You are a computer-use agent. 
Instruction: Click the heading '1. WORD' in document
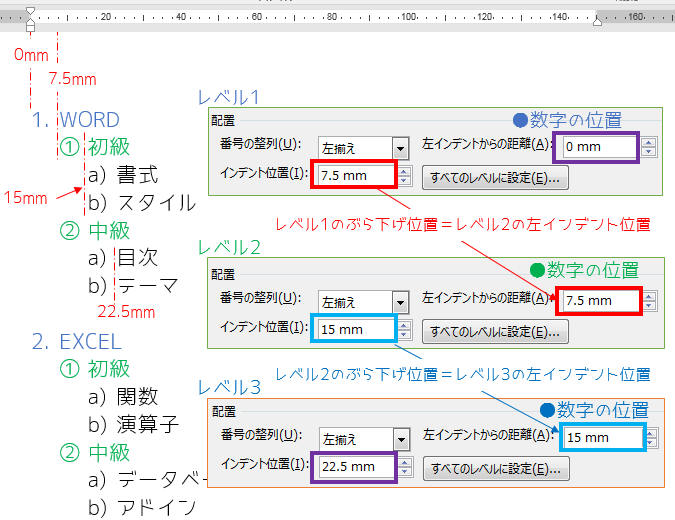pos(76,120)
